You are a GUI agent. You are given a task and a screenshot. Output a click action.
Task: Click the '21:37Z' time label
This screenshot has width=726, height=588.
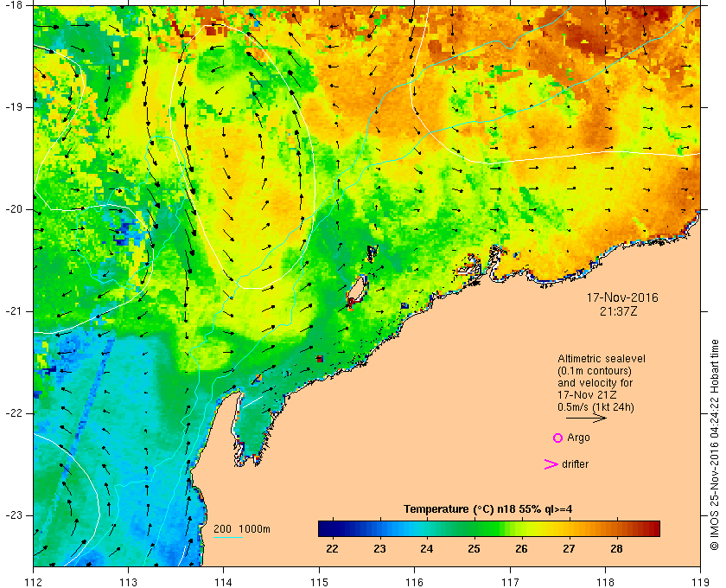click(619, 311)
